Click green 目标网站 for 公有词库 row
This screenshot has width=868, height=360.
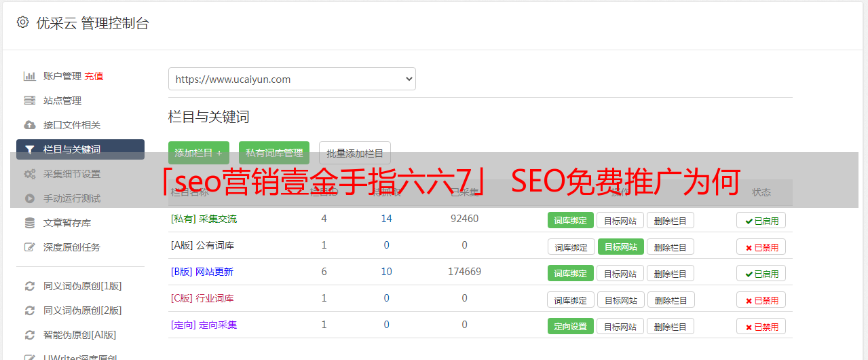[620, 247]
